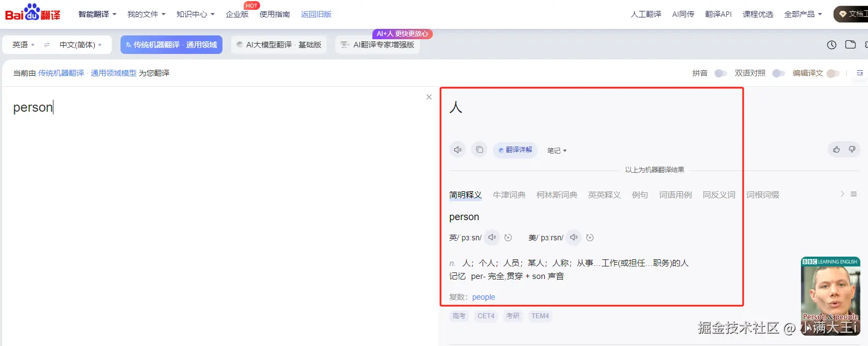Open 翻译API page

click(x=718, y=14)
